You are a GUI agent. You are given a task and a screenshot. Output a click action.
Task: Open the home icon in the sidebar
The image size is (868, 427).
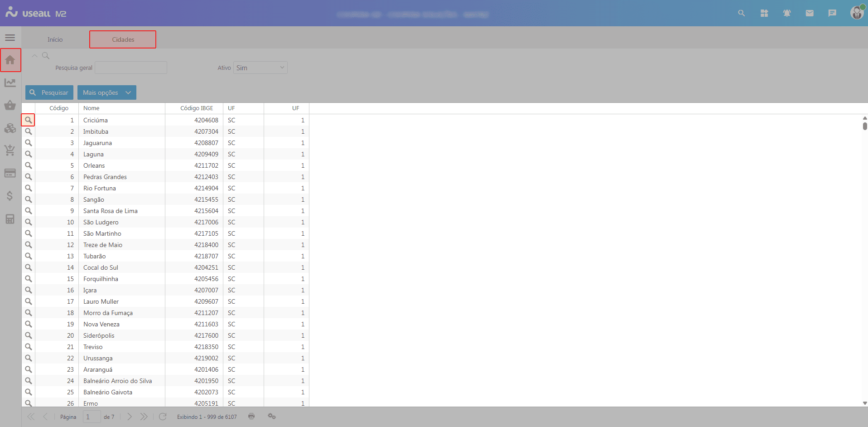point(10,60)
